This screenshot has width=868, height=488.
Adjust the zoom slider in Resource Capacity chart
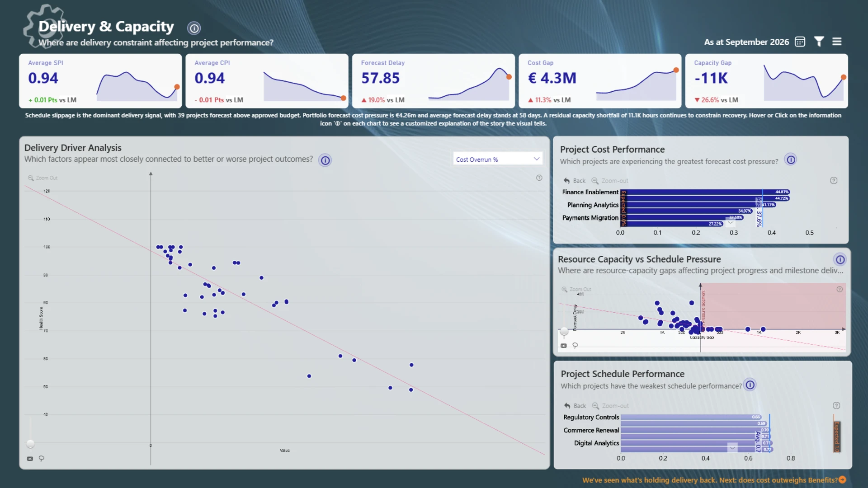point(564,332)
